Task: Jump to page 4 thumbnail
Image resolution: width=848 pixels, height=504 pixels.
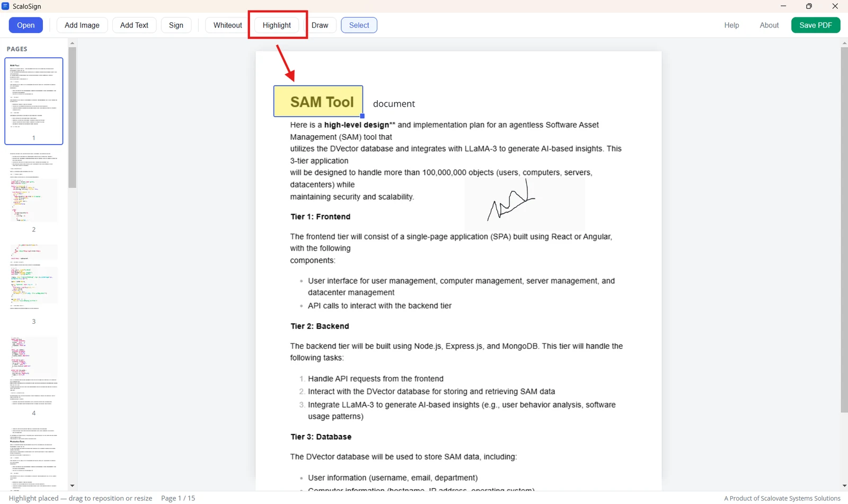Action: (34, 375)
